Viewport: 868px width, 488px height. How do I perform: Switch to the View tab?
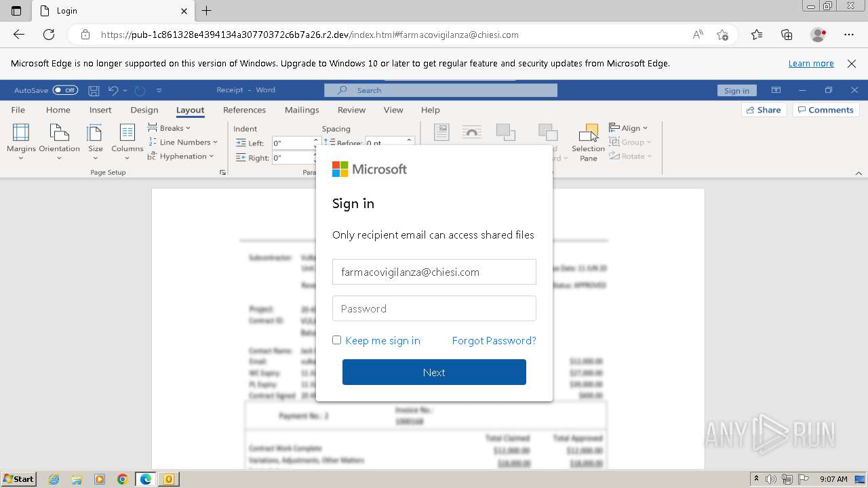[x=393, y=110]
